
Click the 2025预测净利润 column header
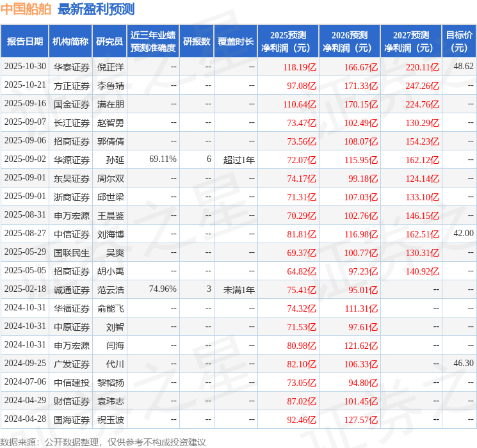pos(288,42)
